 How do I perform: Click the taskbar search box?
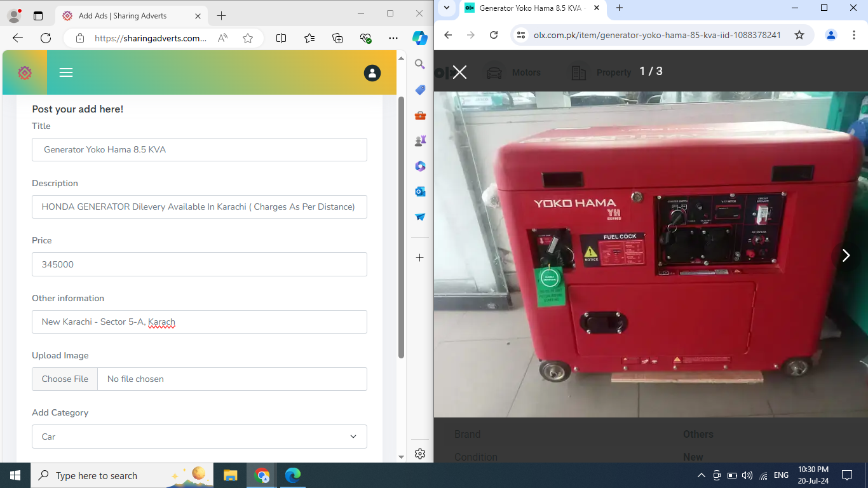pos(123,475)
